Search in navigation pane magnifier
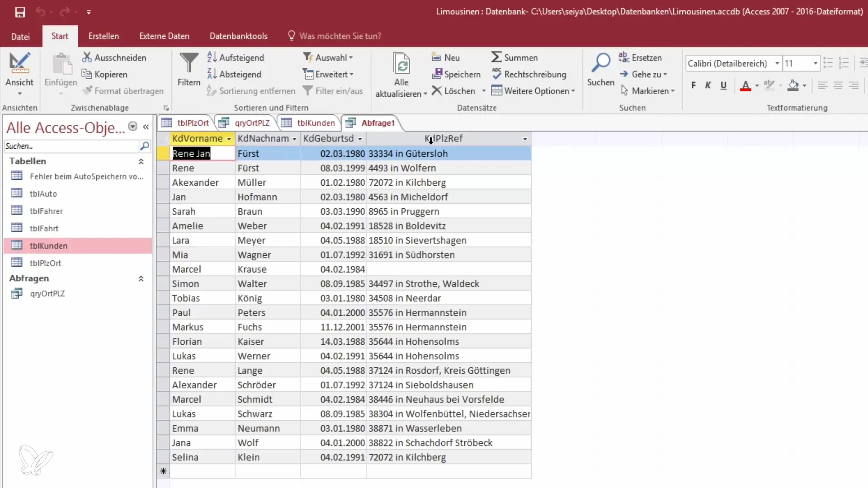 [145, 146]
